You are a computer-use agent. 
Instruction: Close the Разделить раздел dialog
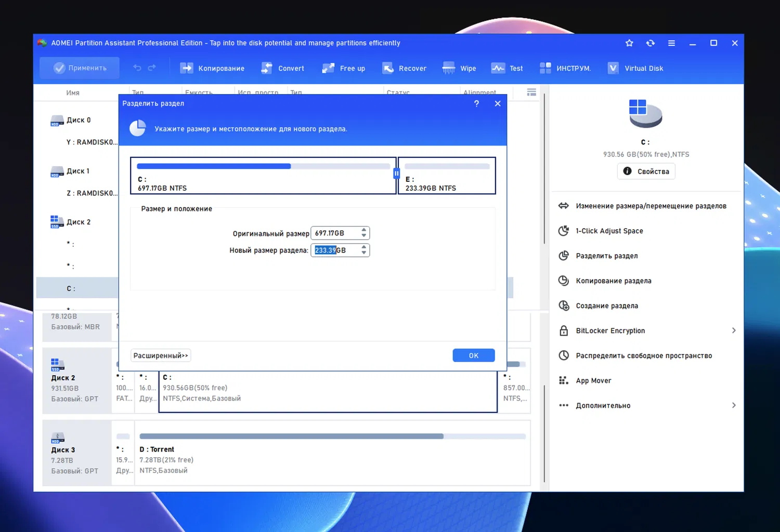(x=498, y=103)
